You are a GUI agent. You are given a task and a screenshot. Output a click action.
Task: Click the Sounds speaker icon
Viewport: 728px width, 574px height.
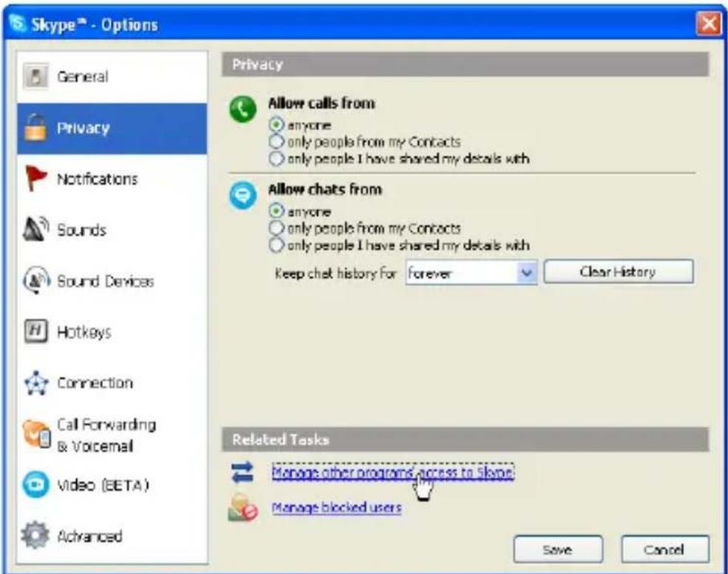point(36,229)
